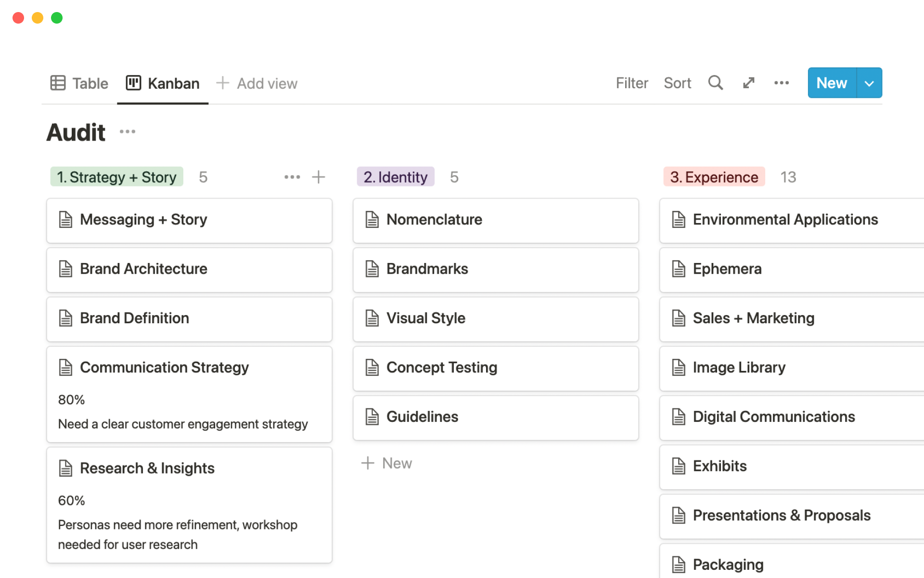Open full page expand arrows icon
This screenshot has width=924, height=578.
[x=748, y=83]
